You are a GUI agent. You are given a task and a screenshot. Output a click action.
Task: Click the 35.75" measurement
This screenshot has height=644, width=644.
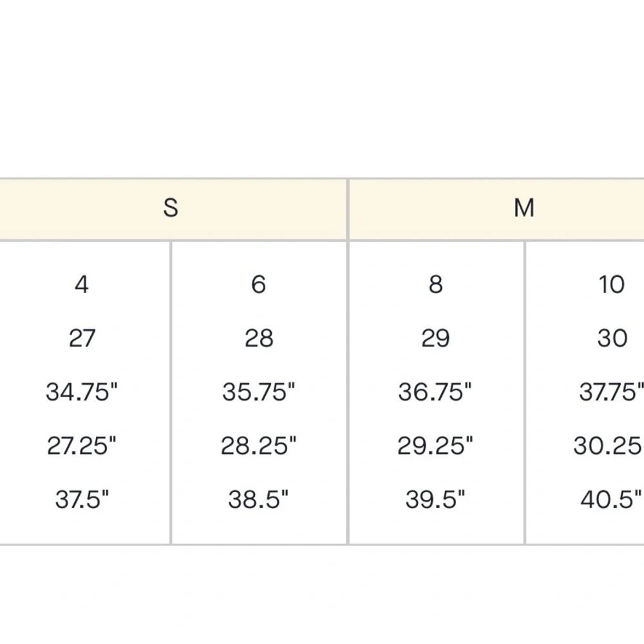coord(259,392)
